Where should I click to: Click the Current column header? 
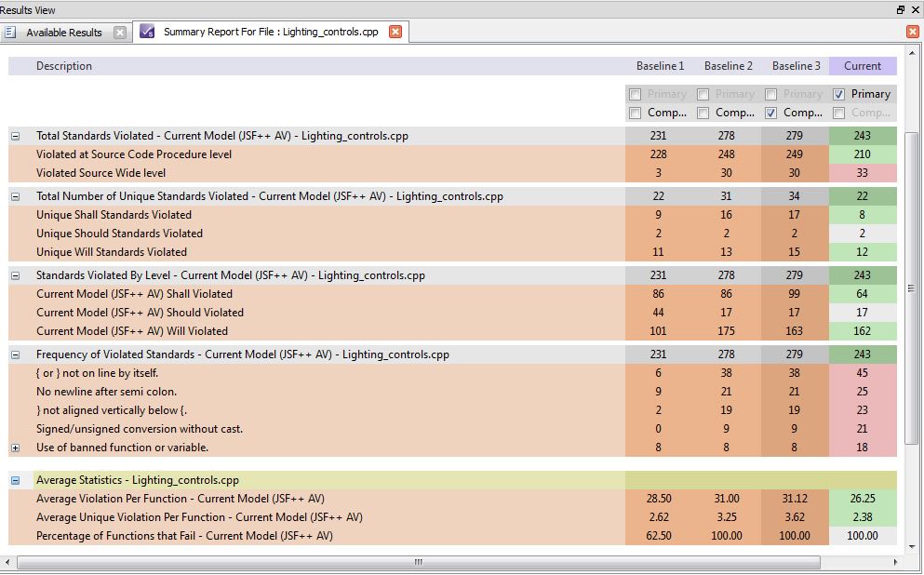click(862, 66)
